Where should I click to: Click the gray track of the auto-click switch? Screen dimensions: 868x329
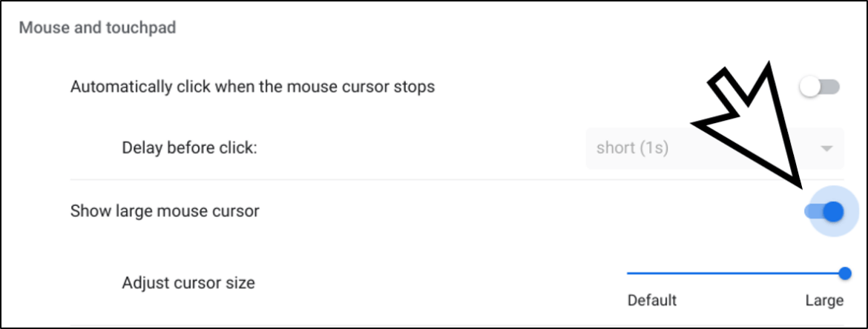click(831, 87)
